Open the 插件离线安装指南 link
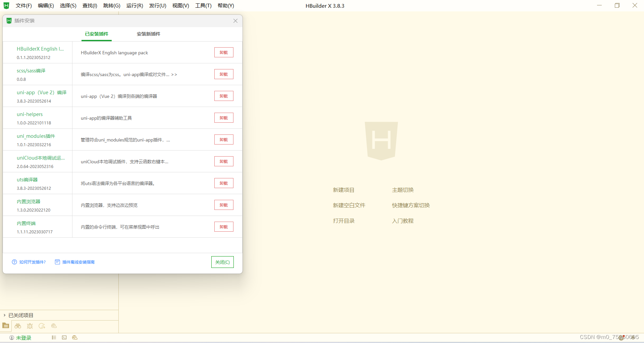 pos(78,262)
